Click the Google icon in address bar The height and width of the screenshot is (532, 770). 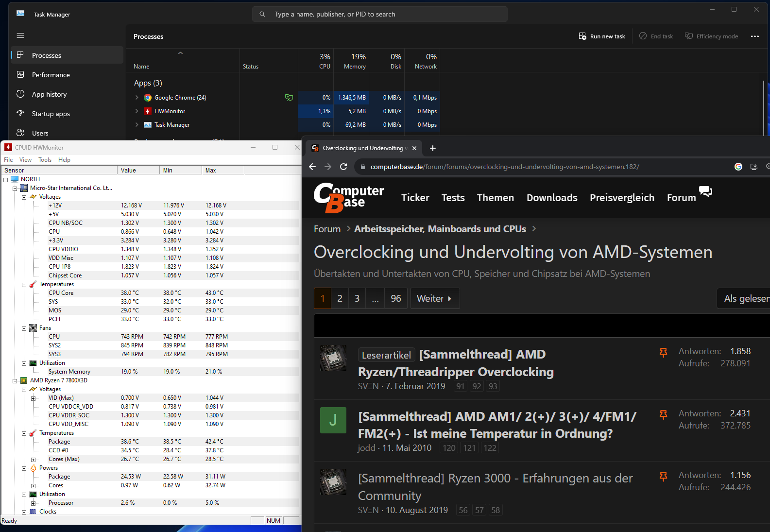pos(738,167)
